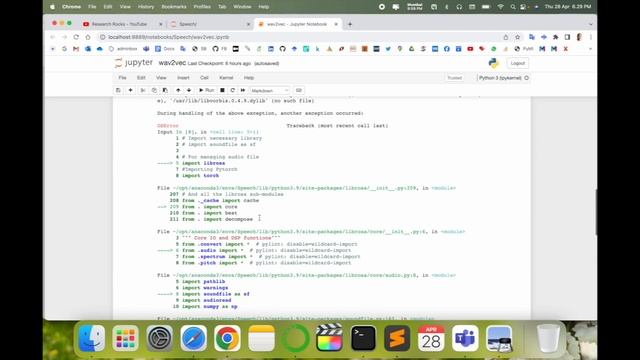This screenshot has height=360, width=640.
Task: Open Jupyter View menu
Action: (x=161, y=78)
